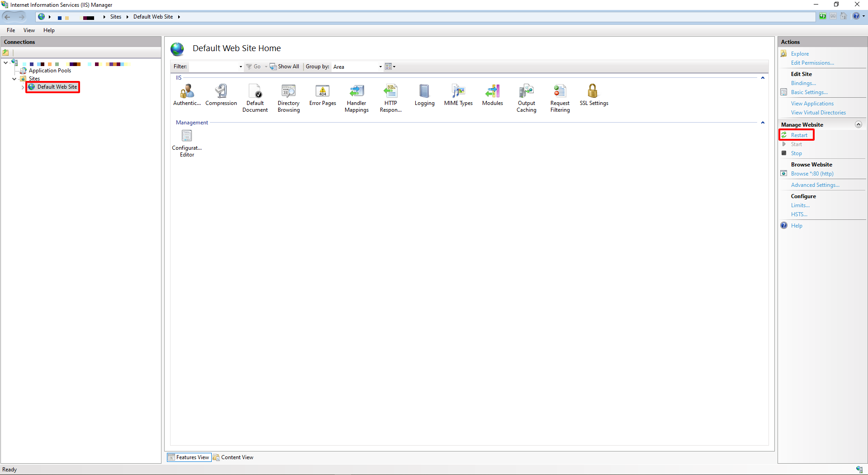
Task: Switch to Features View tab
Action: tap(189, 457)
